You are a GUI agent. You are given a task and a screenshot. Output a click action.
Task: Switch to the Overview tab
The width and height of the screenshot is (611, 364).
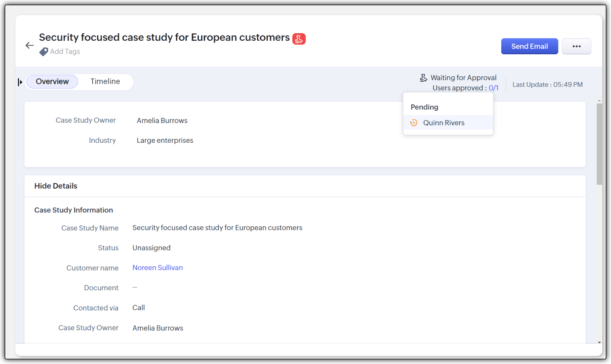52,81
